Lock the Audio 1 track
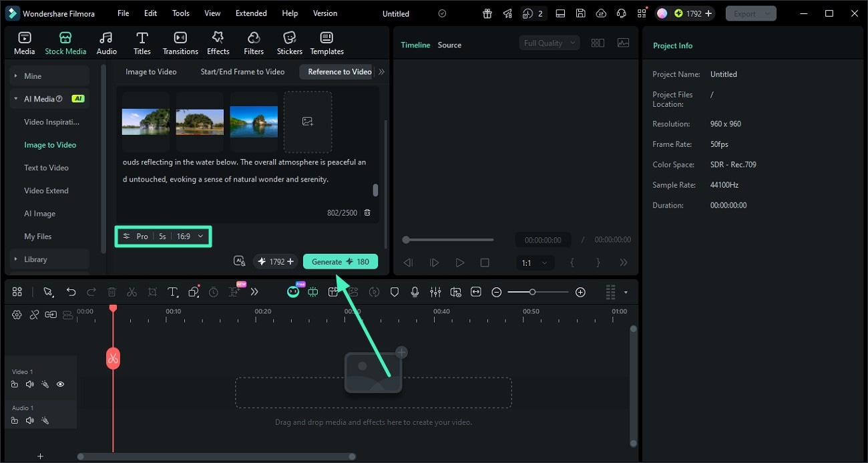The width and height of the screenshot is (868, 463). [15, 420]
